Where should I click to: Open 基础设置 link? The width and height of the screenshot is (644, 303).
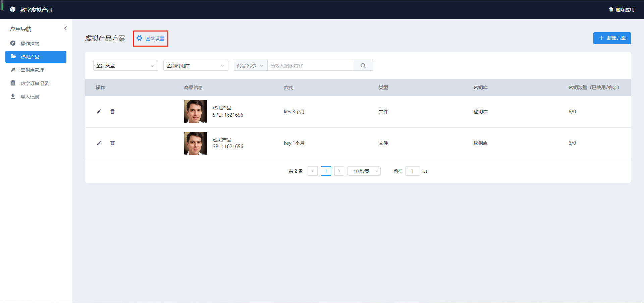click(151, 39)
